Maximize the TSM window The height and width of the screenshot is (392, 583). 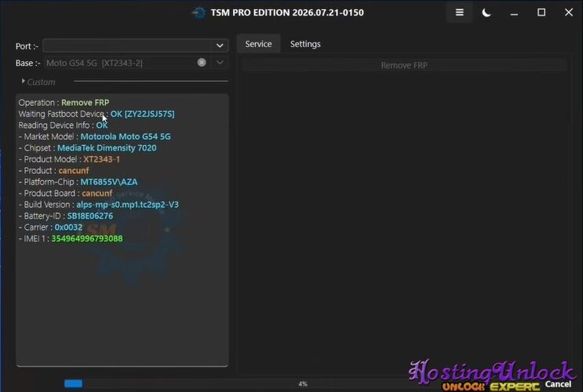541,13
